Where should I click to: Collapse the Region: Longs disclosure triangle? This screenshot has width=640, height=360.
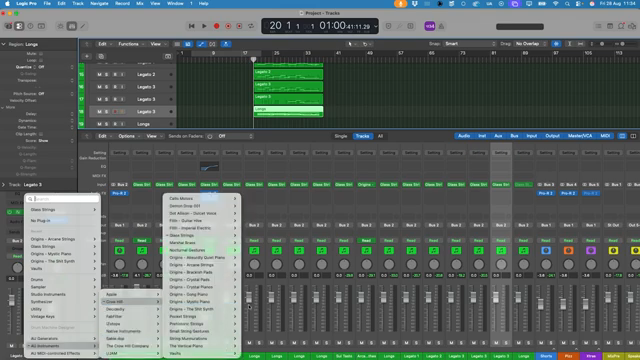click(4, 44)
